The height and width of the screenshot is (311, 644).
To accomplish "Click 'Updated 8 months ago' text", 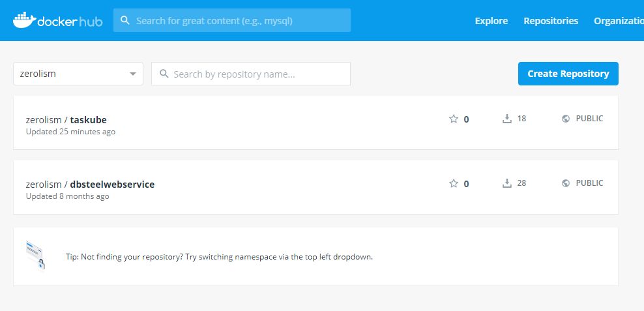I will 67,196.
